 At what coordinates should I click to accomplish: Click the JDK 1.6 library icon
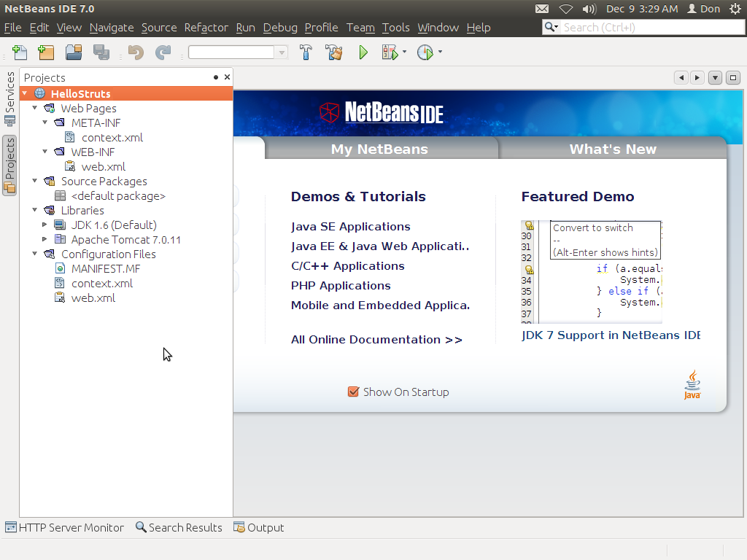point(60,225)
